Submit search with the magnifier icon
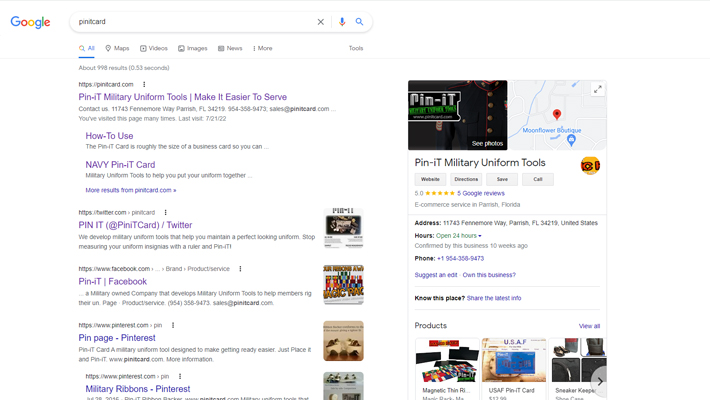This screenshot has width=710, height=400. [359, 22]
